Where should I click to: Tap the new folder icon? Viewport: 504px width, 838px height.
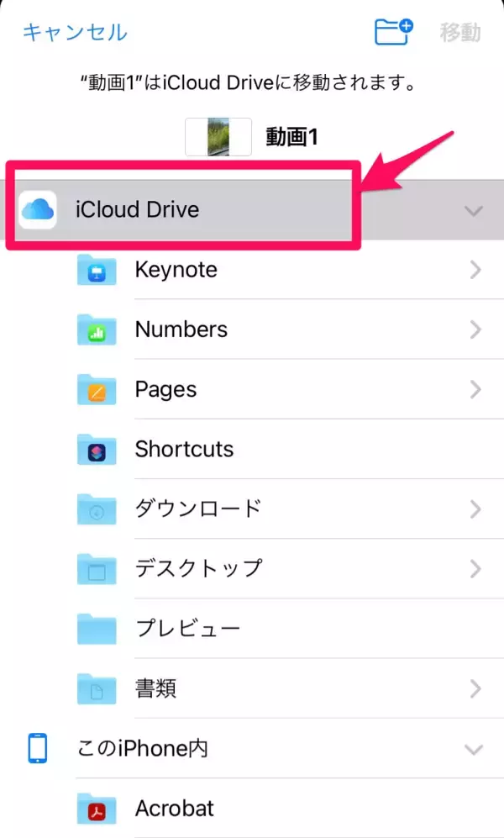point(393,32)
